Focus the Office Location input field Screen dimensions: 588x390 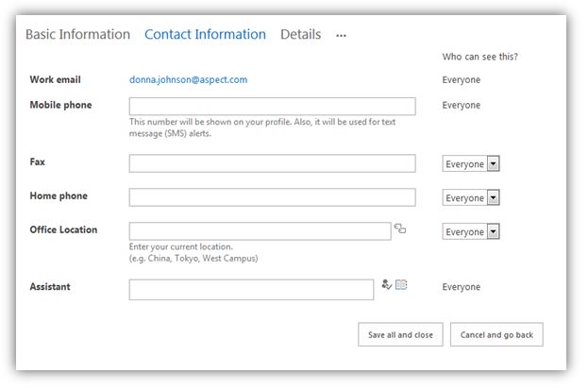260,230
